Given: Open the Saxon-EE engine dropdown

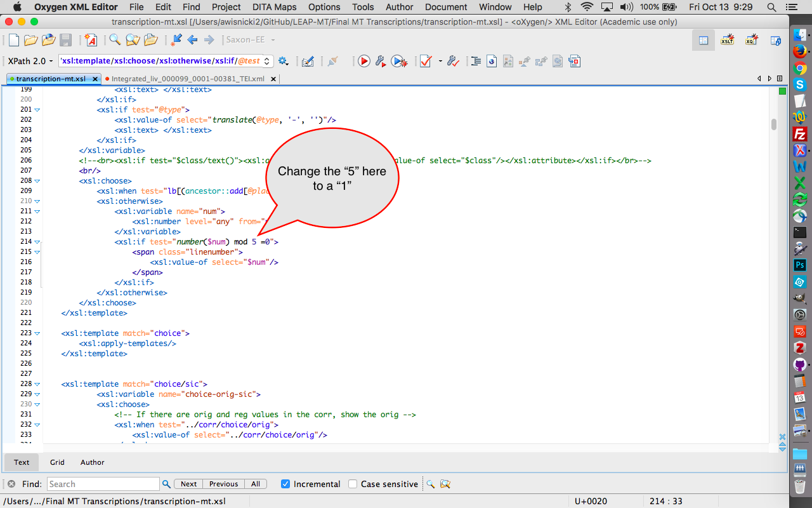Looking at the screenshot, I should pos(251,40).
